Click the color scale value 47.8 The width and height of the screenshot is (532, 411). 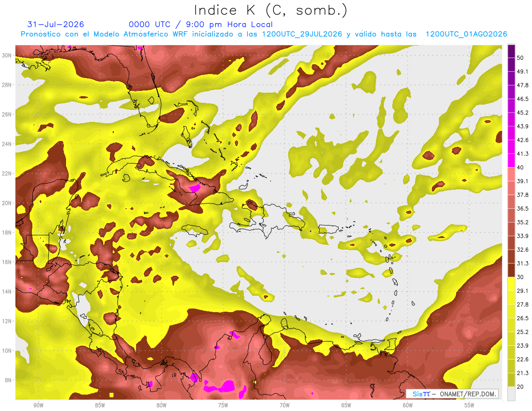(x=523, y=85)
